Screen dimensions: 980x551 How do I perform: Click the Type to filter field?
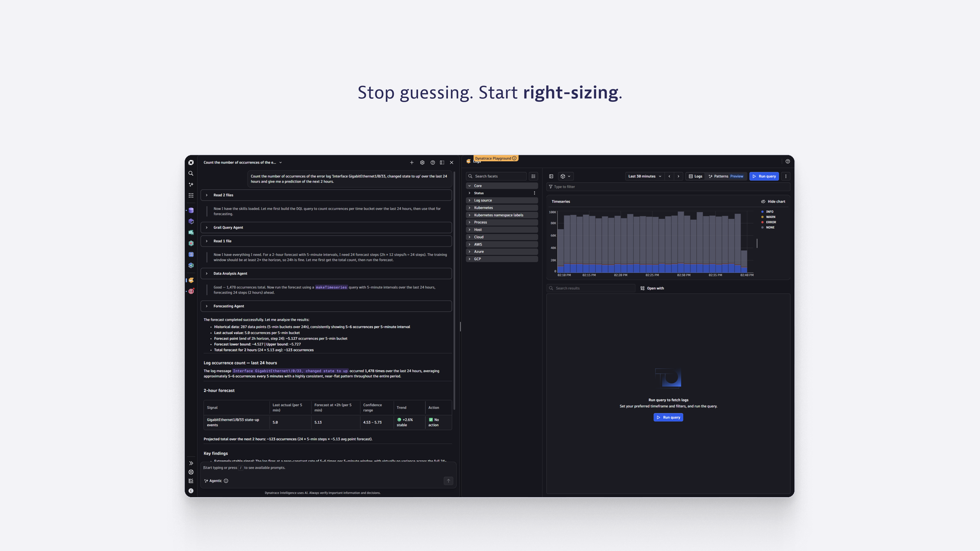668,187
